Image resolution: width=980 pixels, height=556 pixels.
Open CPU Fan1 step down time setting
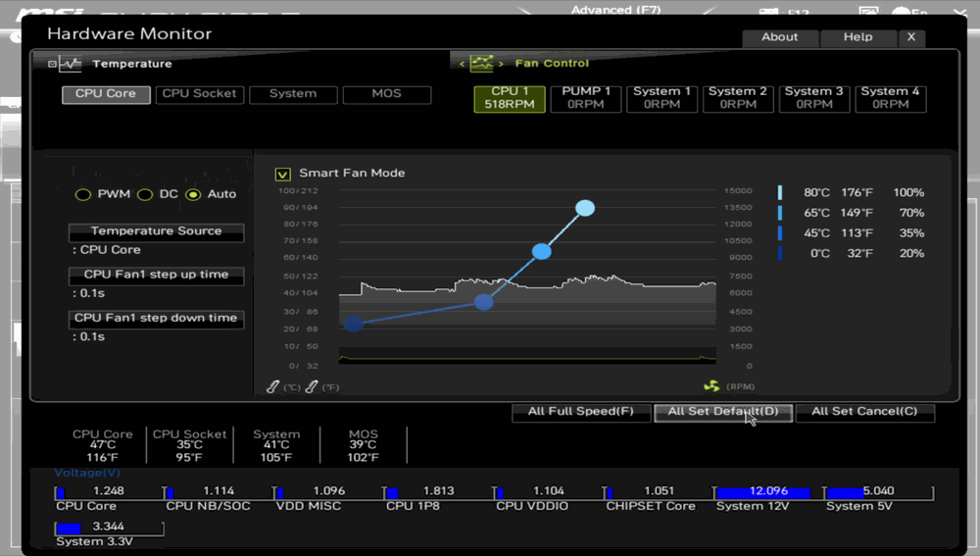[x=156, y=319]
